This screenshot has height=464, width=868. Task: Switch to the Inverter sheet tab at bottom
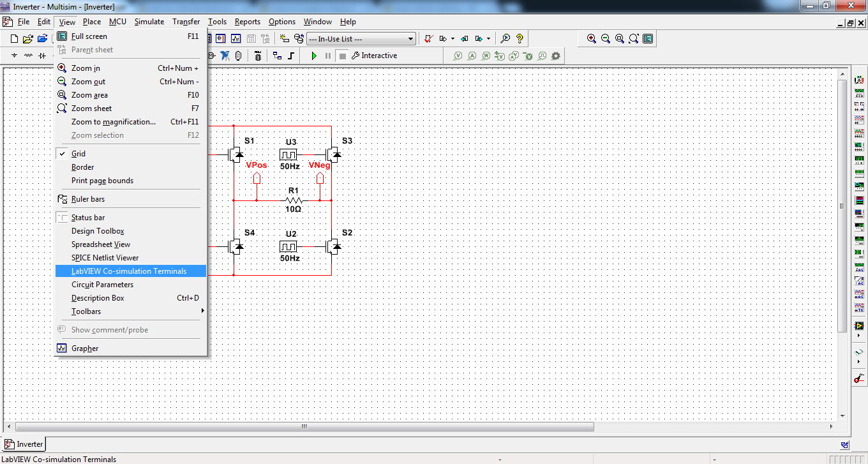click(23, 444)
